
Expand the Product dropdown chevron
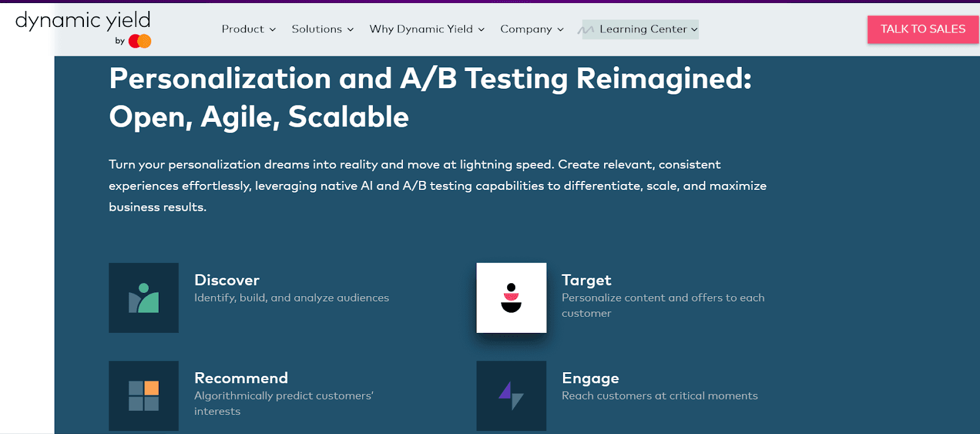(x=272, y=29)
